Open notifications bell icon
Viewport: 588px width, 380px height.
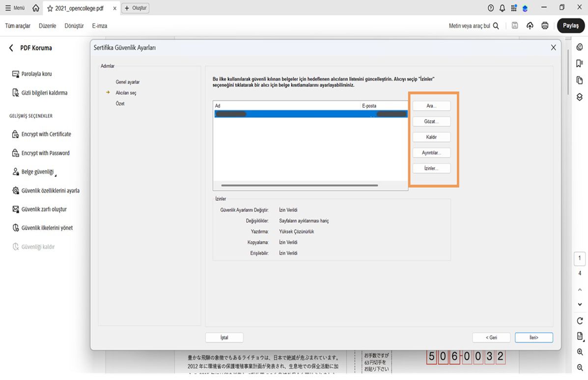click(502, 8)
